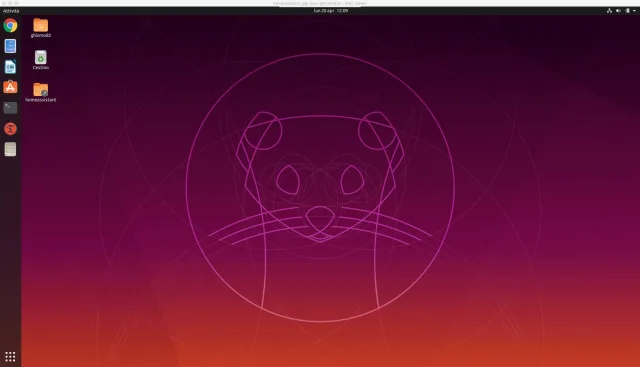The width and height of the screenshot is (640, 367).
Task: Open the Attività overview
Action: [x=11, y=11]
